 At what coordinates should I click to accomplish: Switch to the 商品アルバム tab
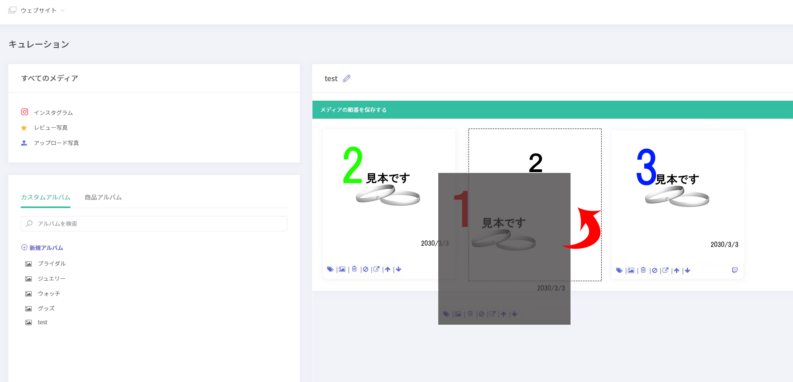pos(103,197)
